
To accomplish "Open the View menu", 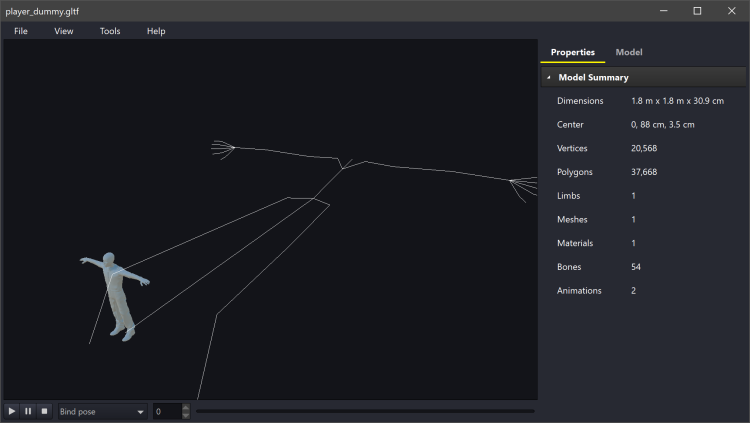I will pyautogui.click(x=64, y=31).
